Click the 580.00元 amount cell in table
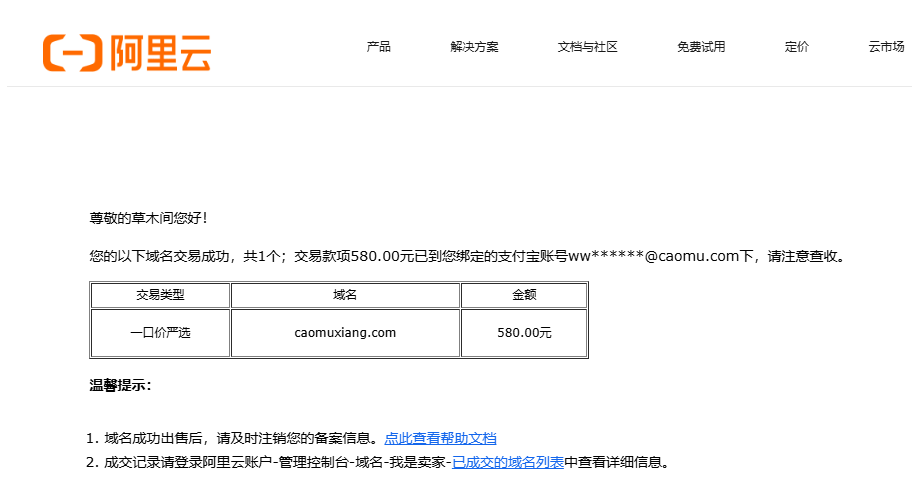The width and height of the screenshot is (912, 478). 524,333
